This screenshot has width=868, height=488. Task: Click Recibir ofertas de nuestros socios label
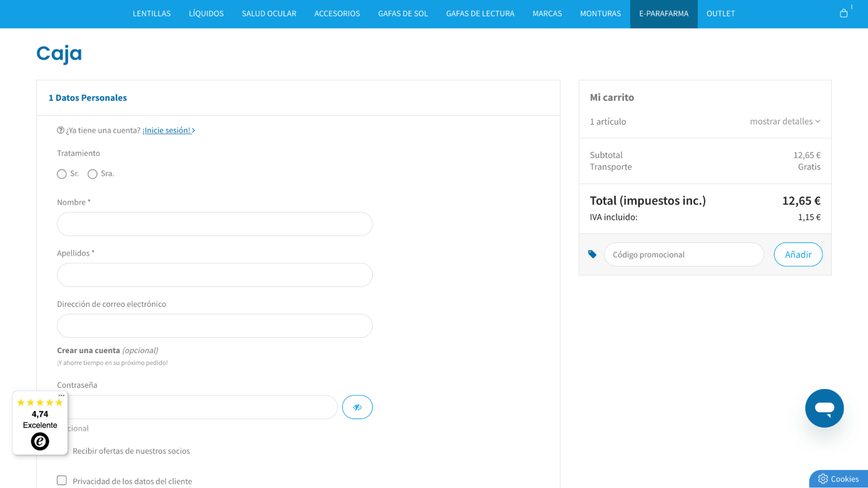[131, 451]
